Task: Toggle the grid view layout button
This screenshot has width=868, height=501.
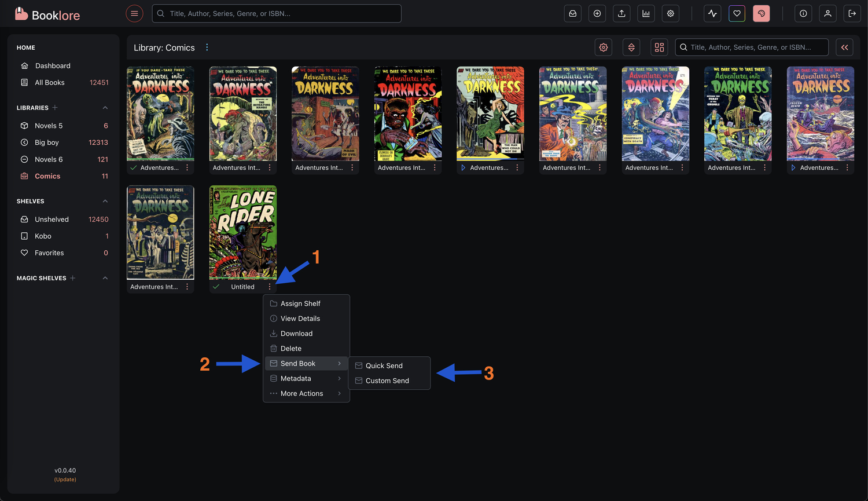Action: [x=659, y=47]
